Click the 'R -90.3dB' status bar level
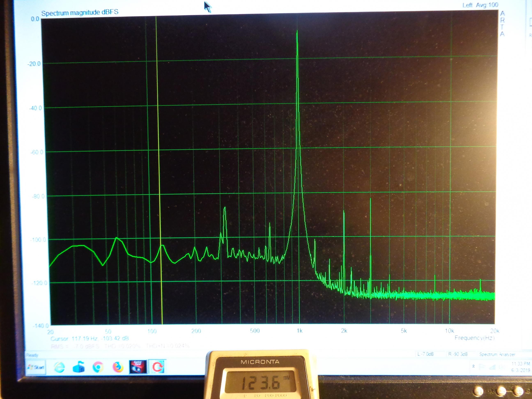The height and width of the screenshot is (399, 532). pos(458,354)
